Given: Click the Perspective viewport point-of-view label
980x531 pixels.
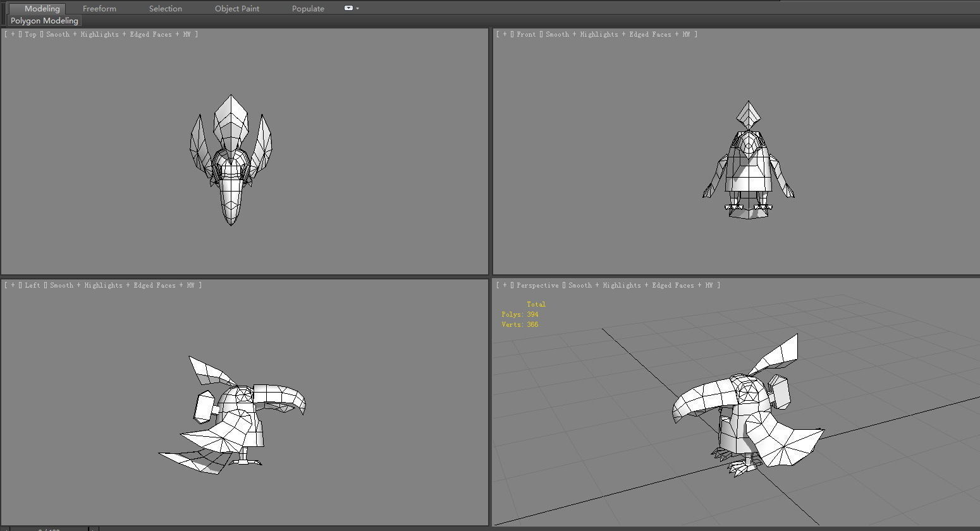Looking at the screenshot, I should point(537,285).
